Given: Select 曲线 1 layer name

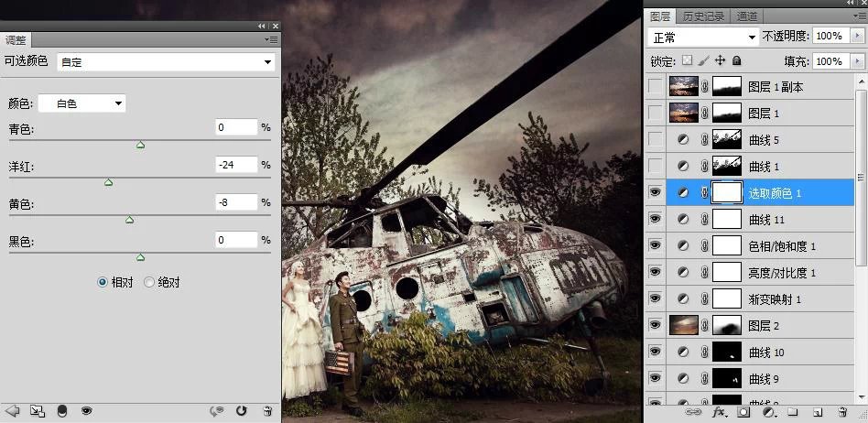Looking at the screenshot, I should (x=764, y=166).
